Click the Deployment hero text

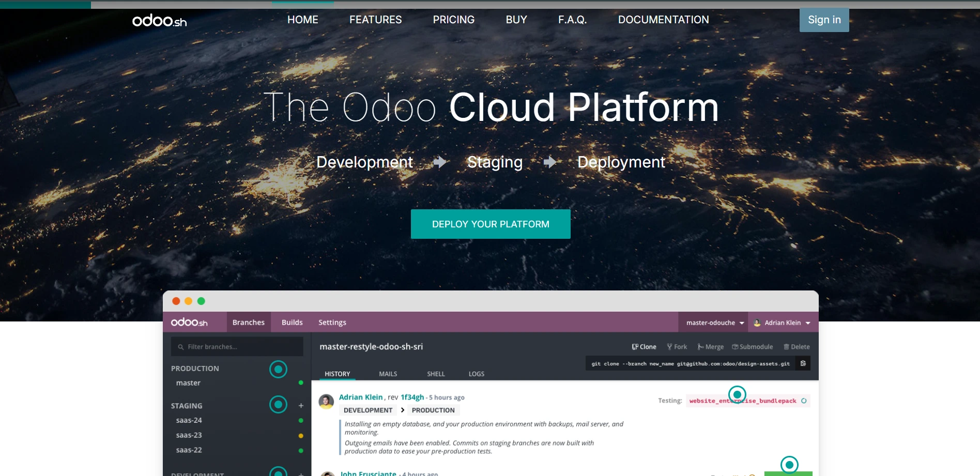pos(621,162)
